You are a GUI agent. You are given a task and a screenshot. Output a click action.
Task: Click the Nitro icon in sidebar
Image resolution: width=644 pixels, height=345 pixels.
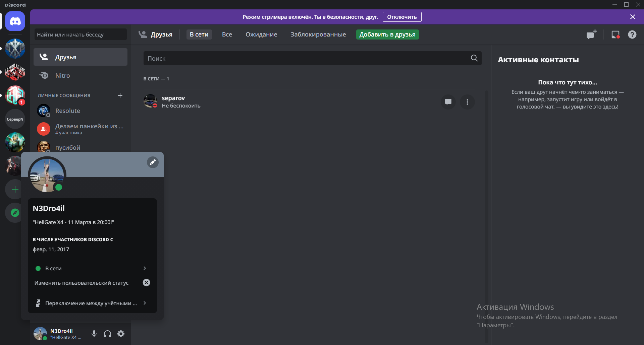44,75
